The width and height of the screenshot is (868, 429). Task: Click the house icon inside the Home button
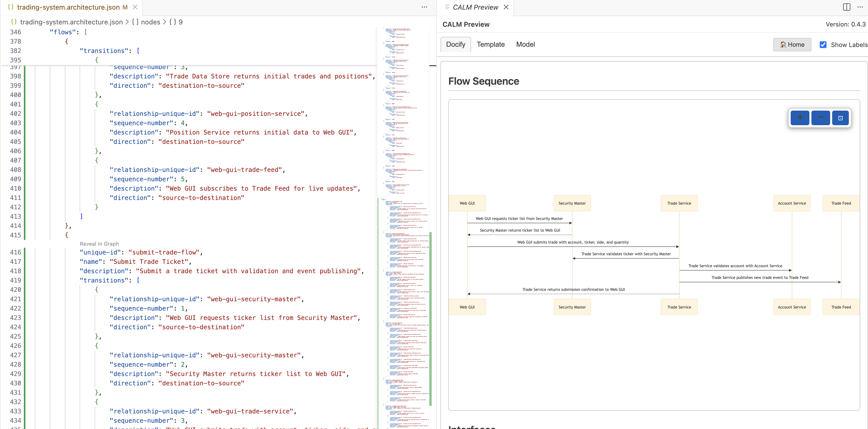pyautogui.click(x=783, y=44)
